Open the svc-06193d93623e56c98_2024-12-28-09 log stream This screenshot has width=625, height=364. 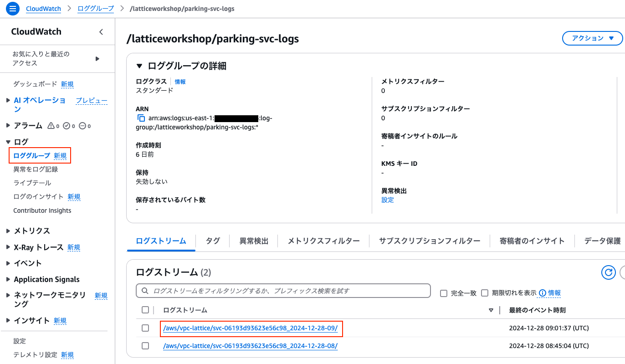coord(250,328)
